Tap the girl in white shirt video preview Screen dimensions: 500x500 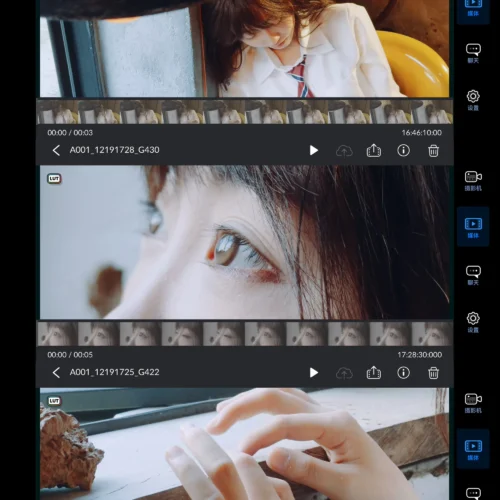[245, 48]
